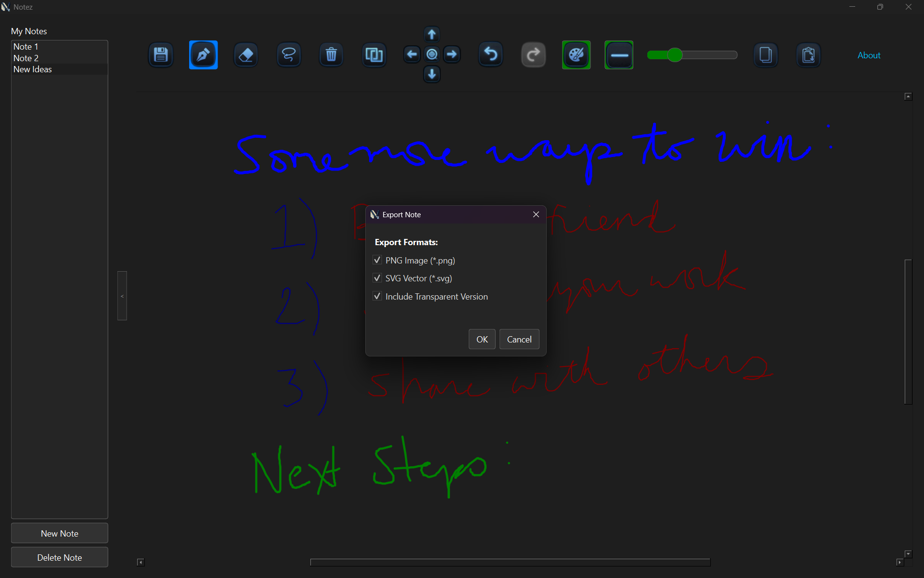Collapse the notes sidebar with the arrow handle
924x578 pixels.
[x=122, y=296]
